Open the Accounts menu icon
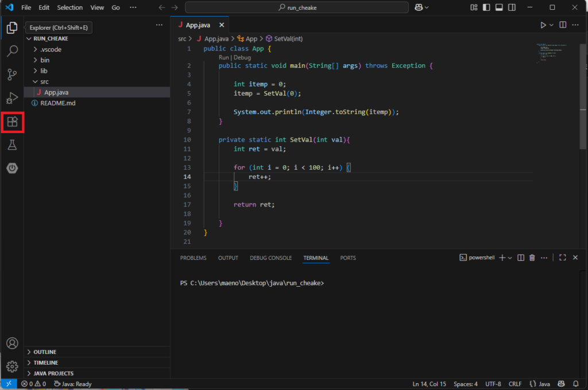This screenshot has width=588, height=390. coord(12,343)
